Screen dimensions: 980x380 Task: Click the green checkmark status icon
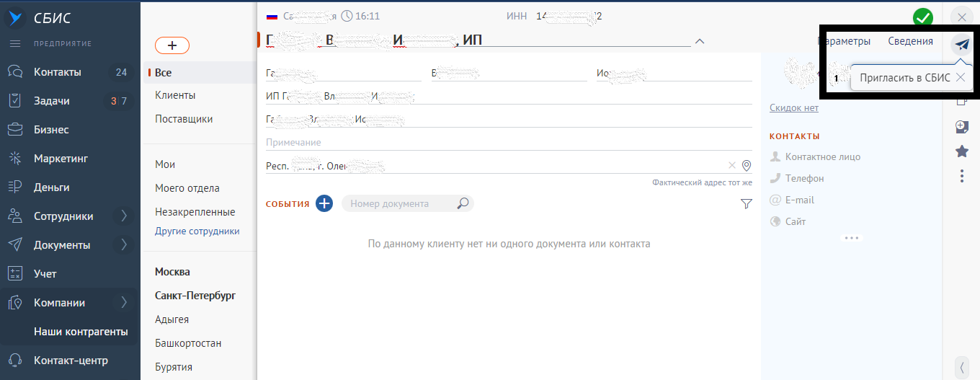coord(922,17)
